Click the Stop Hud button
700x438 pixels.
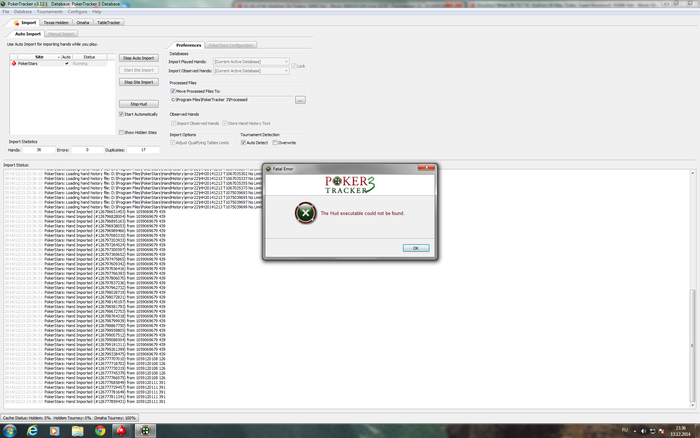click(x=138, y=104)
